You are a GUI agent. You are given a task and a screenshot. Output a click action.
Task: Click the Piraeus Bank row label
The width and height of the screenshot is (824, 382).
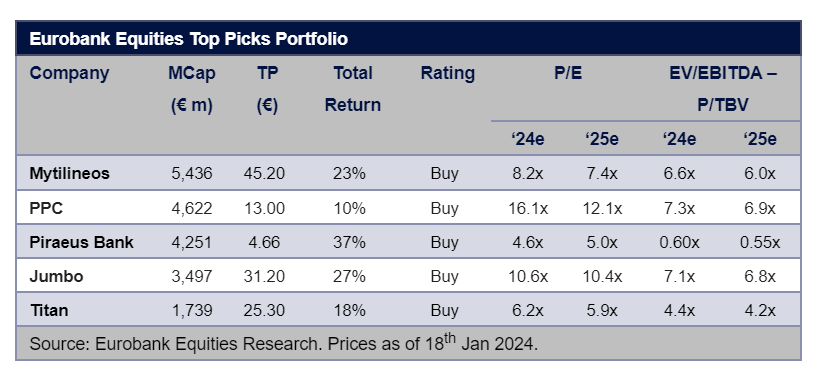click(81, 242)
